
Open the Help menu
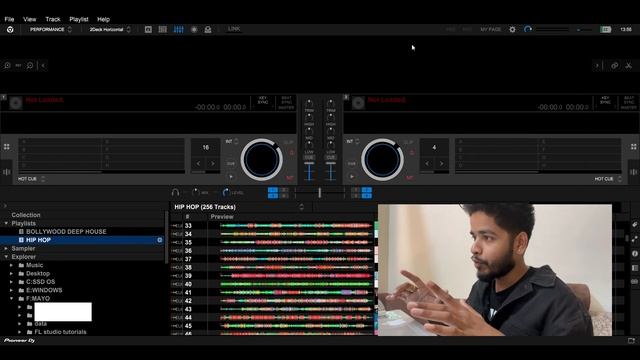(103, 19)
